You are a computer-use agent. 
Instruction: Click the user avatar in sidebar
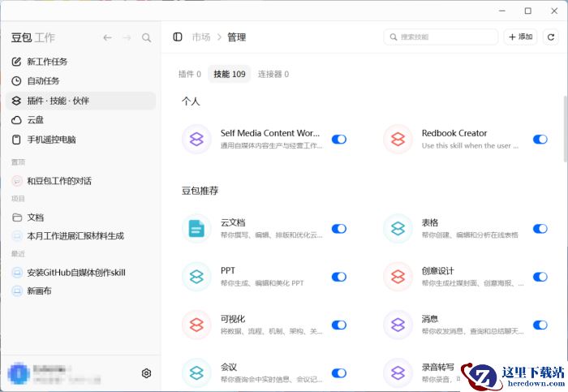pyautogui.click(x=19, y=373)
